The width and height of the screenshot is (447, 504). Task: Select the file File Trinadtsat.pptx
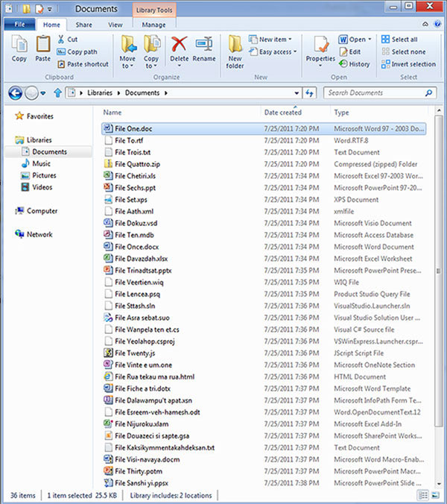[x=264, y=271]
